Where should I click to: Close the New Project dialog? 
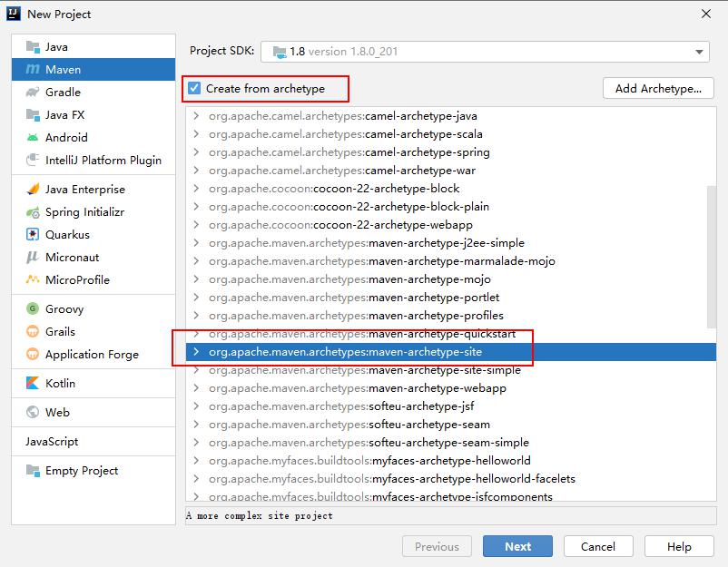706,14
